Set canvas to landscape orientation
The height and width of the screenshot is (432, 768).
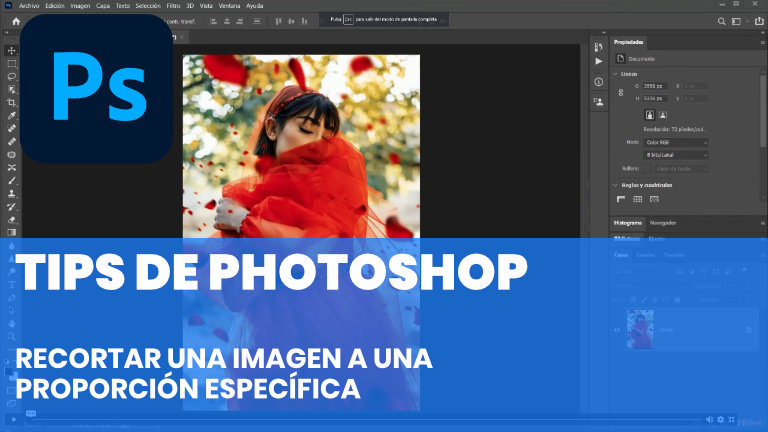(663, 115)
